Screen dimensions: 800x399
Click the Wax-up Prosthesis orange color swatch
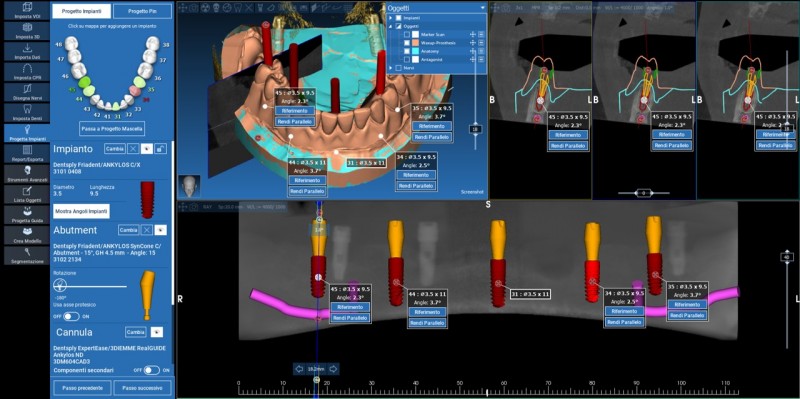(x=416, y=43)
